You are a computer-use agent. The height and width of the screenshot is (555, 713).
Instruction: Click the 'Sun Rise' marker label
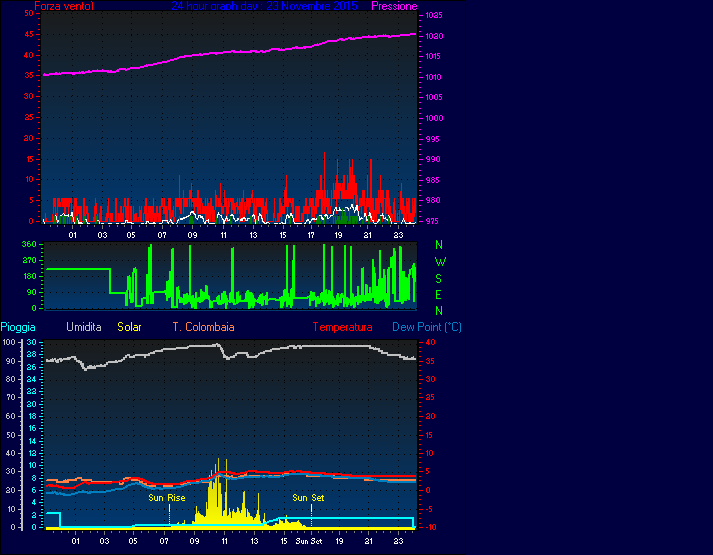pos(167,498)
